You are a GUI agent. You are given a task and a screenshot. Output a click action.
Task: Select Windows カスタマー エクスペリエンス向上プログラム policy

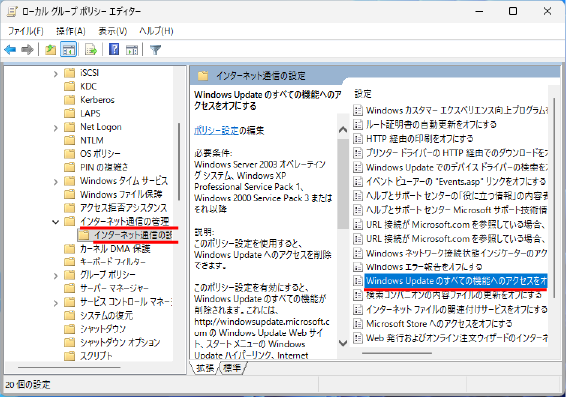pos(457,111)
